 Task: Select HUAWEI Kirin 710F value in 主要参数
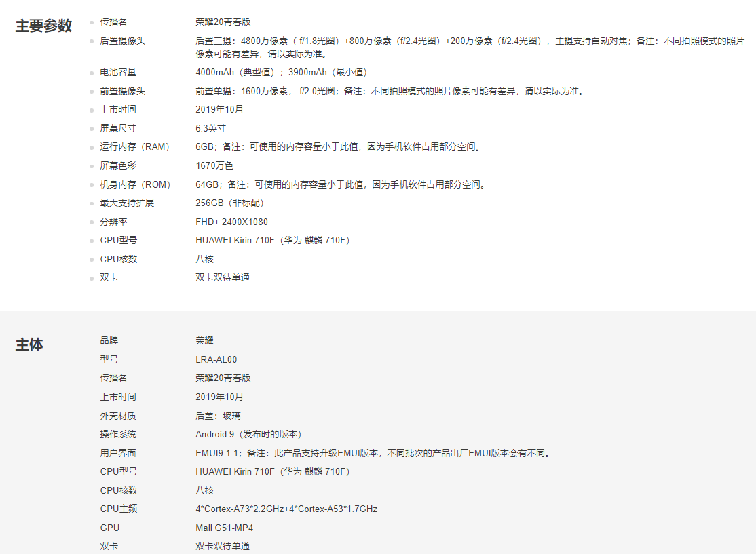pyautogui.click(x=273, y=240)
